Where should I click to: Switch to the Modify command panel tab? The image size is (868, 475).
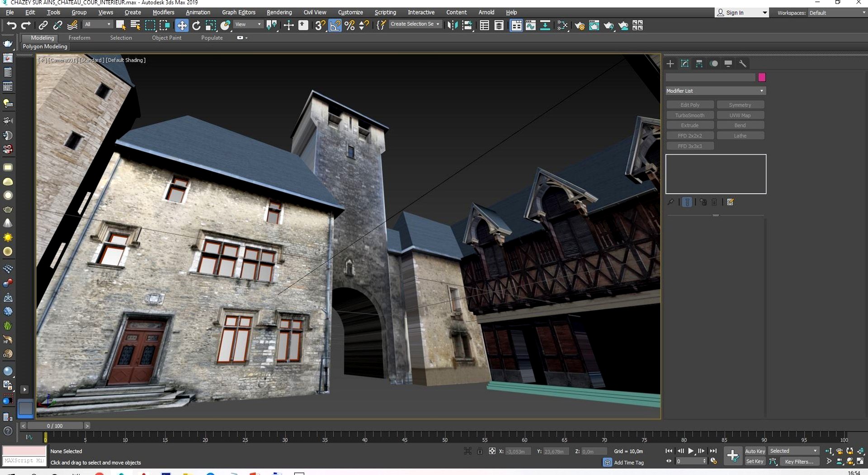tap(684, 64)
